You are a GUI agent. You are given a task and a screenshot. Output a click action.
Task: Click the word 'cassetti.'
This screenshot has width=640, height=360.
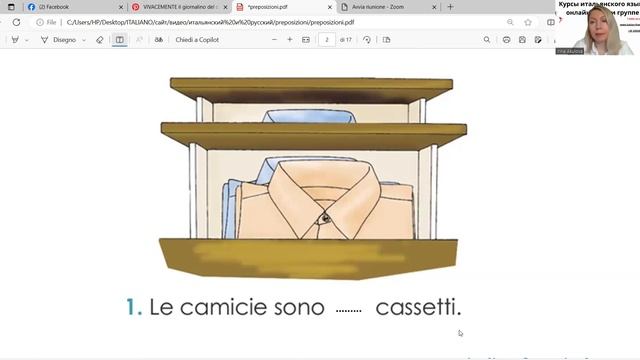[x=418, y=307]
